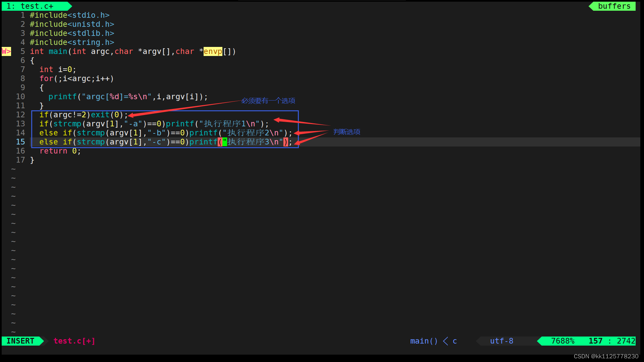644x362 pixels.
Task: Click the W> warning indicator icon
Action: (x=7, y=51)
